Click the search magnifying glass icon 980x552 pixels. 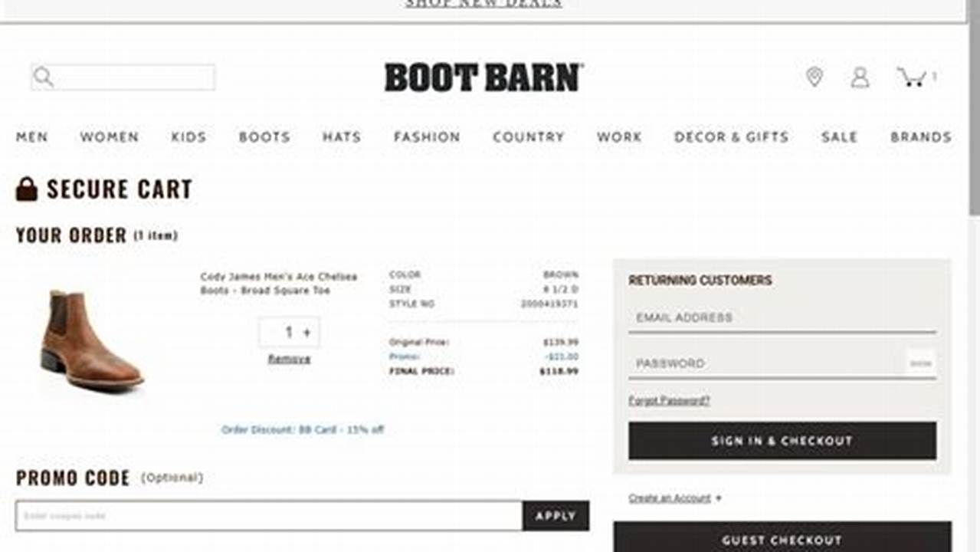tap(44, 77)
